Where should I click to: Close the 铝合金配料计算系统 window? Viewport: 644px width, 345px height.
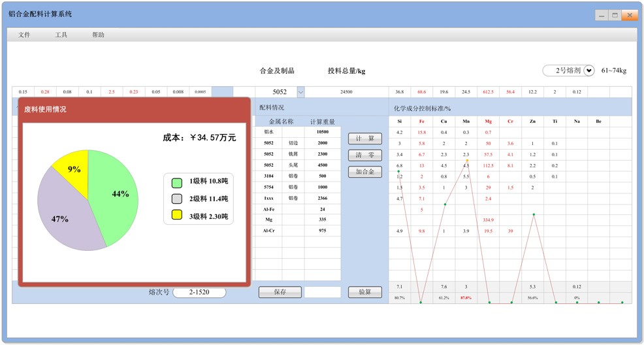(x=629, y=15)
